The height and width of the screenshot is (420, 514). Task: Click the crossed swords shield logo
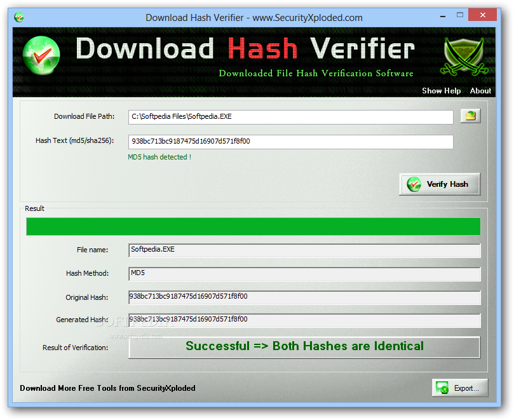tap(464, 56)
